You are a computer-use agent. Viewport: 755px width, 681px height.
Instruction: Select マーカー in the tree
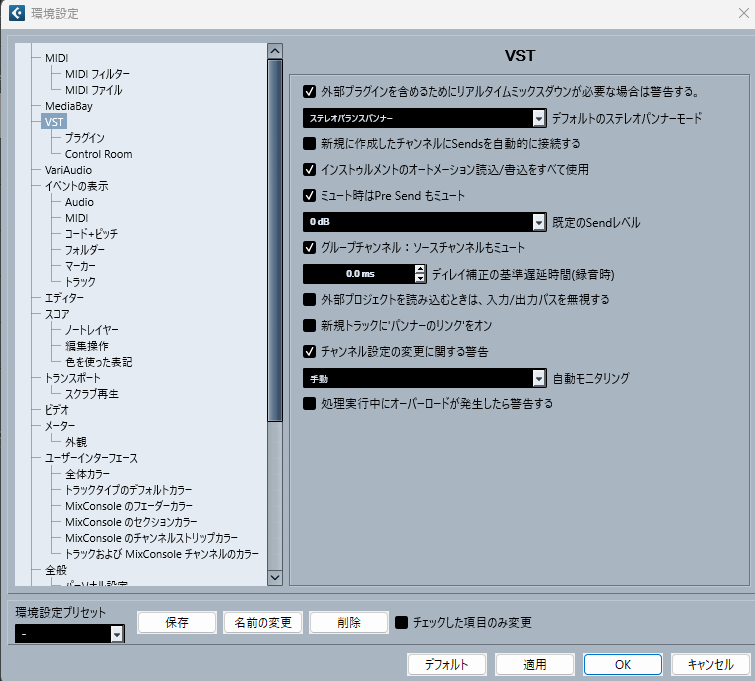[x=80, y=266]
